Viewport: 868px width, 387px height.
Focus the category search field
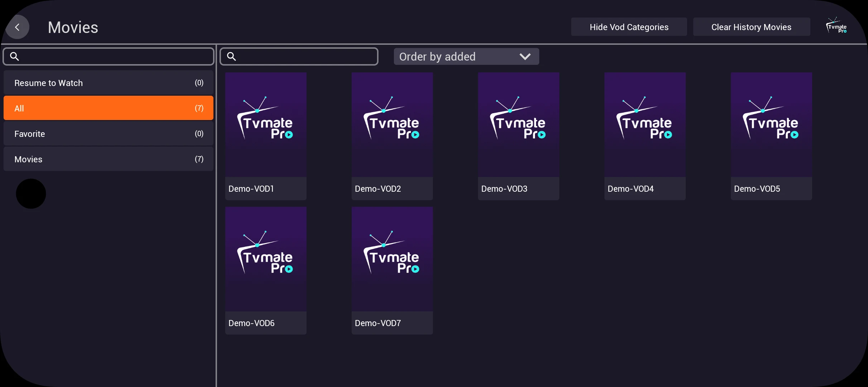tap(108, 56)
